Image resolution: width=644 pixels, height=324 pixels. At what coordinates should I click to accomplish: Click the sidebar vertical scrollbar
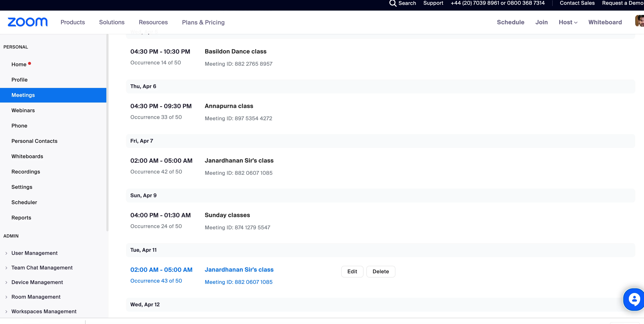point(107,132)
